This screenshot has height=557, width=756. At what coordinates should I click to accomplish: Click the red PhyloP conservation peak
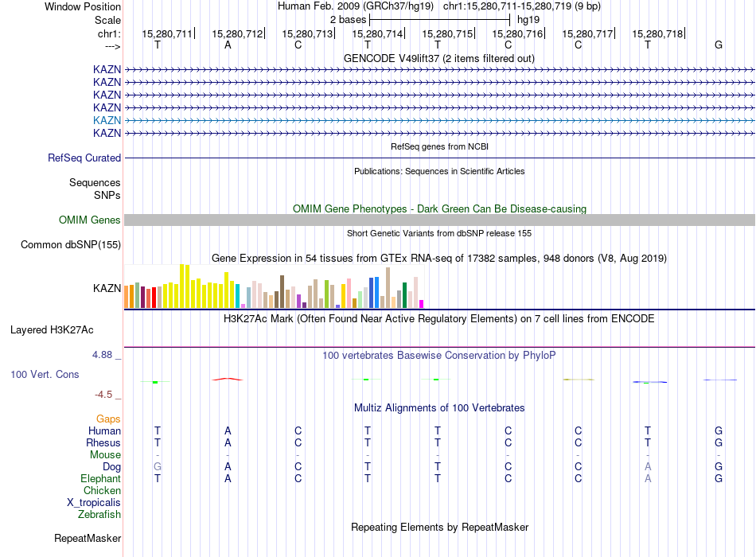pyautogui.click(x=228, y=379)
